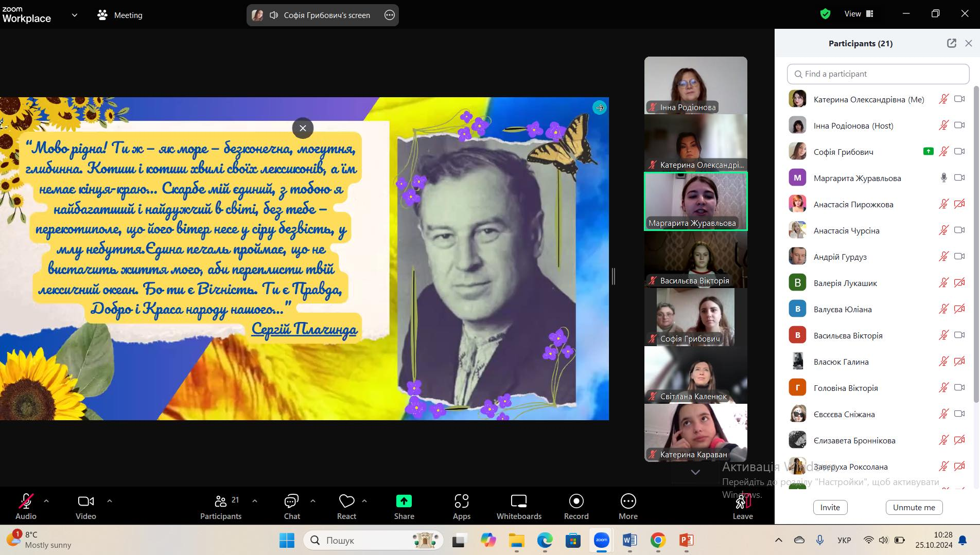Click the Unmute me button
The width and height of the screenshot is (980, 555).
914,507
